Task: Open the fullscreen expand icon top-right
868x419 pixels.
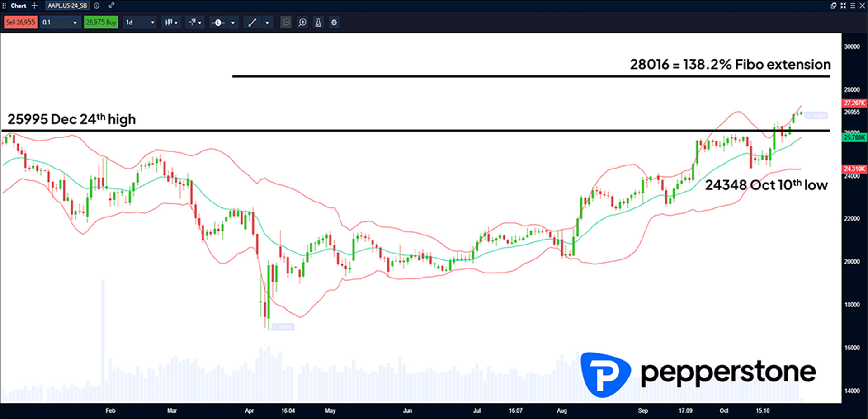Action: click(x=844, y=6)
